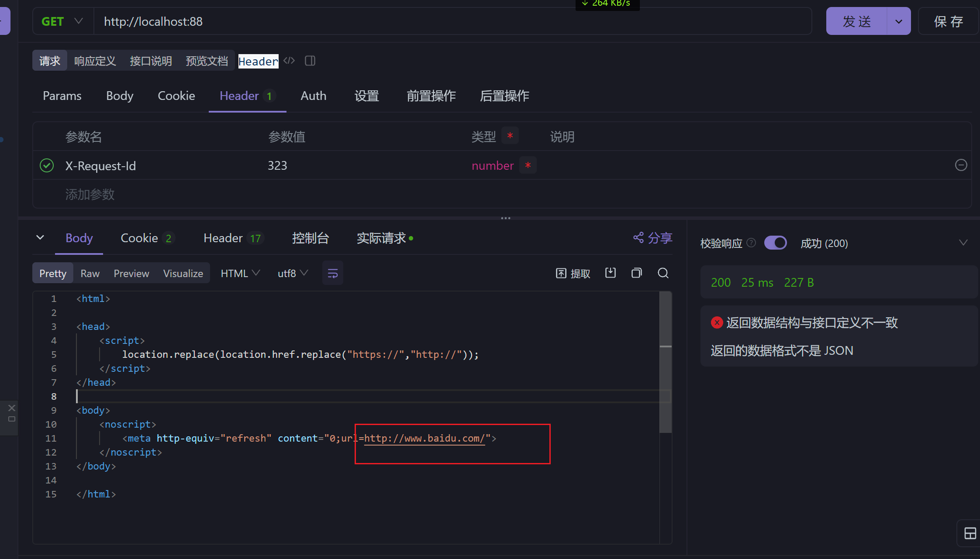
Task: Toggle the split panel layout icon
Action: [x=310, y=61]
